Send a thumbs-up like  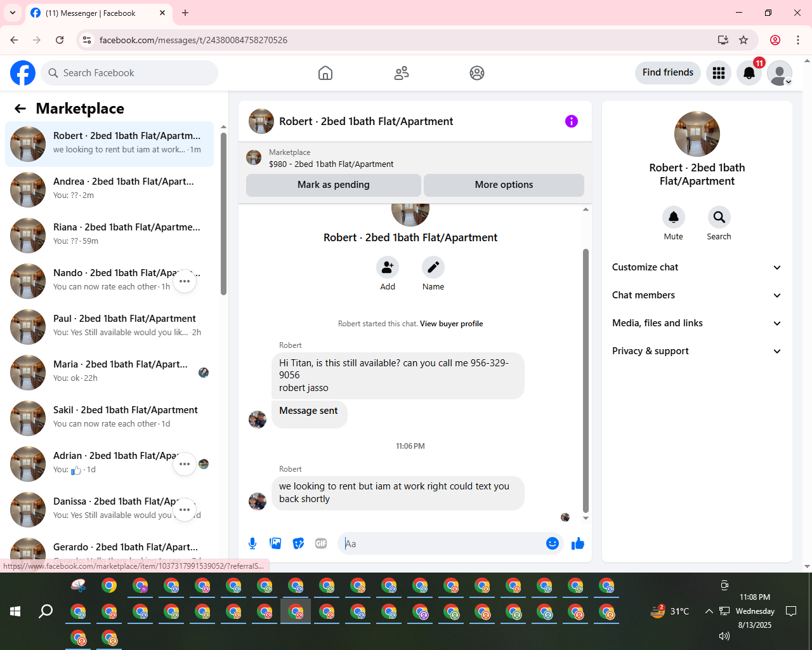[x=578, y=543]
